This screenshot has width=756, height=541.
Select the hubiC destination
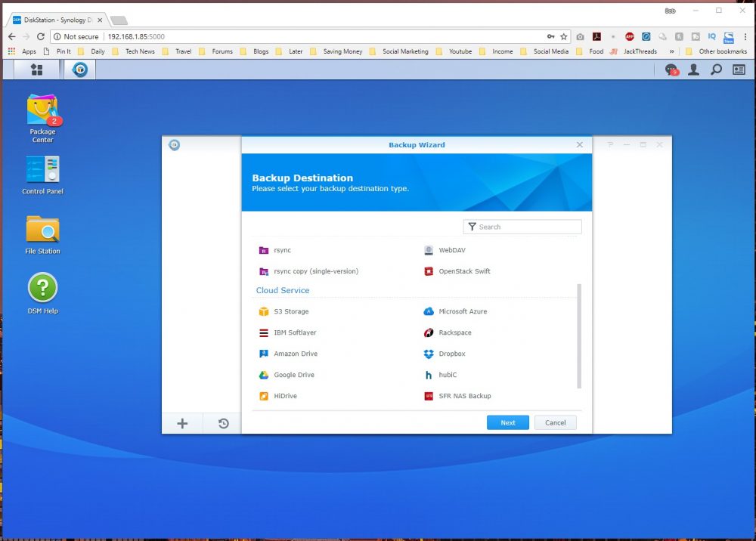440,376
